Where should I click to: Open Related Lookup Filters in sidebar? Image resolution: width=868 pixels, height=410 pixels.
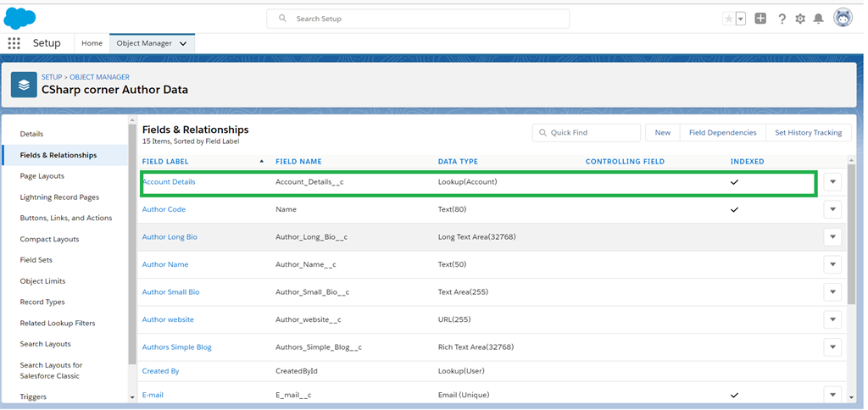(x=58, y=323)
